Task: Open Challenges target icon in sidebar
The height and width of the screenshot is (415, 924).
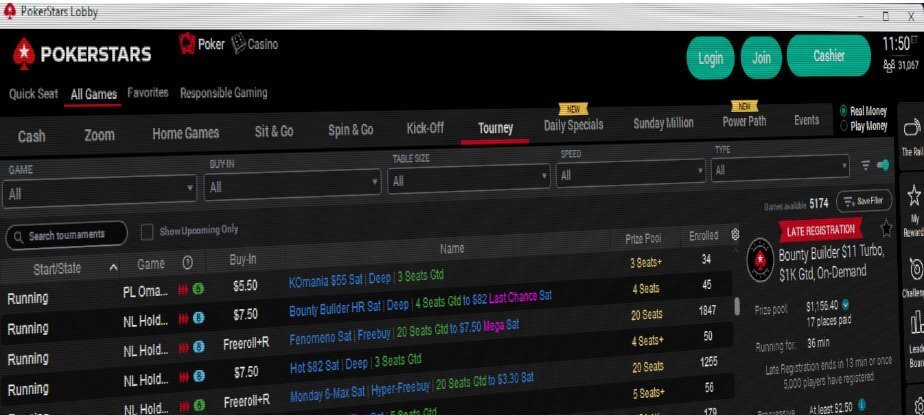Action: [x=916, y=269]
